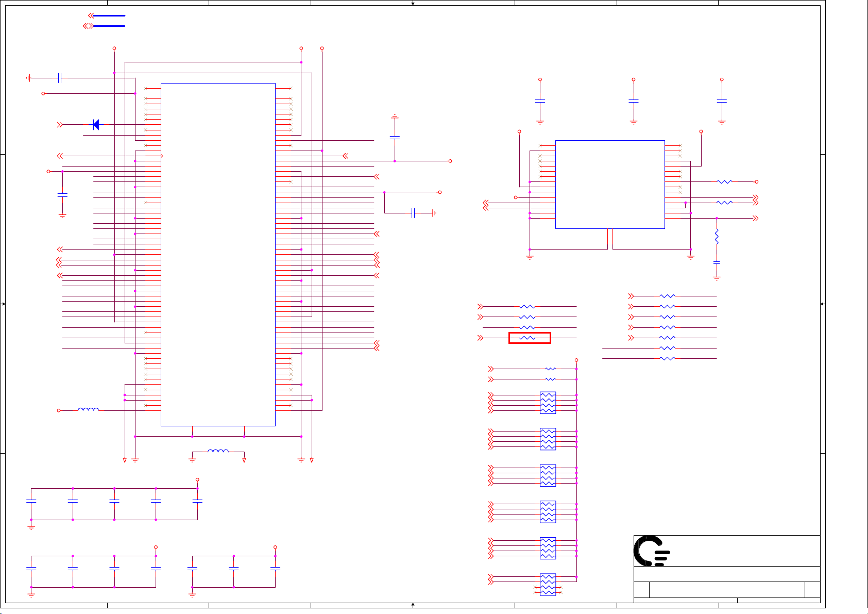Pick the third resistor network pack from the top
Image resolution: width=868 pixels, height=614 pixels.
pos(548,475)
